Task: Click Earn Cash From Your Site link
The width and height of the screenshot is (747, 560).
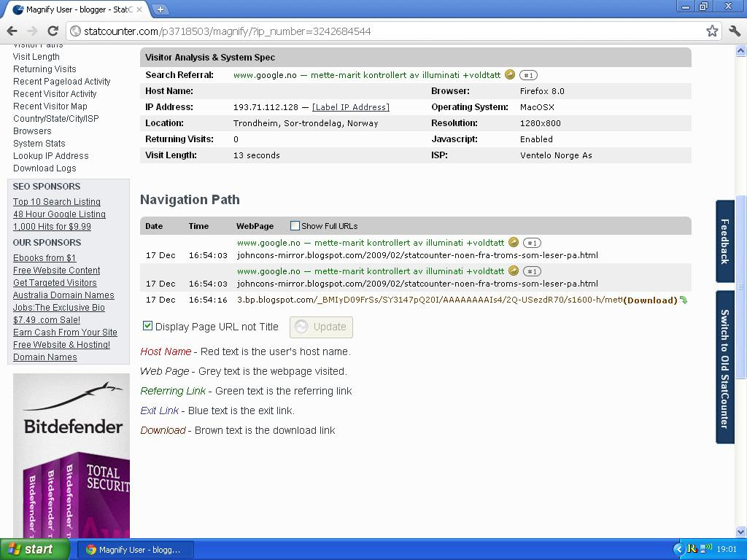Action: (65, 332)
